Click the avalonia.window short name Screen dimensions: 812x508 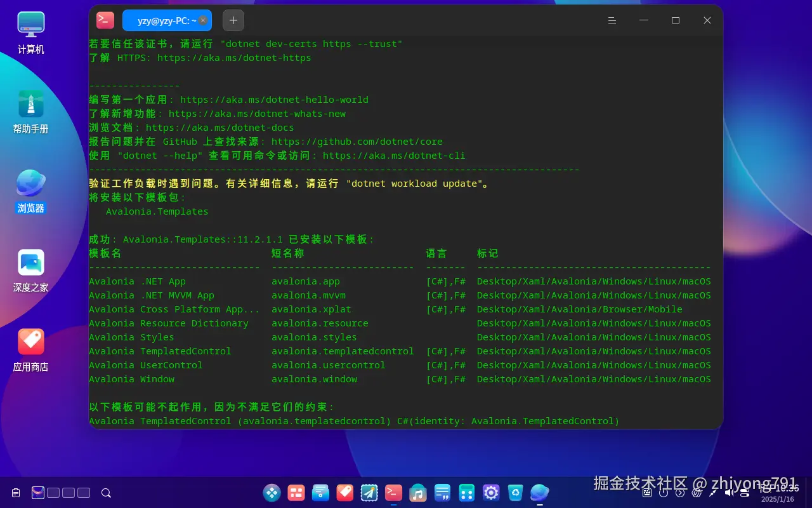click(x=314, y=379)
